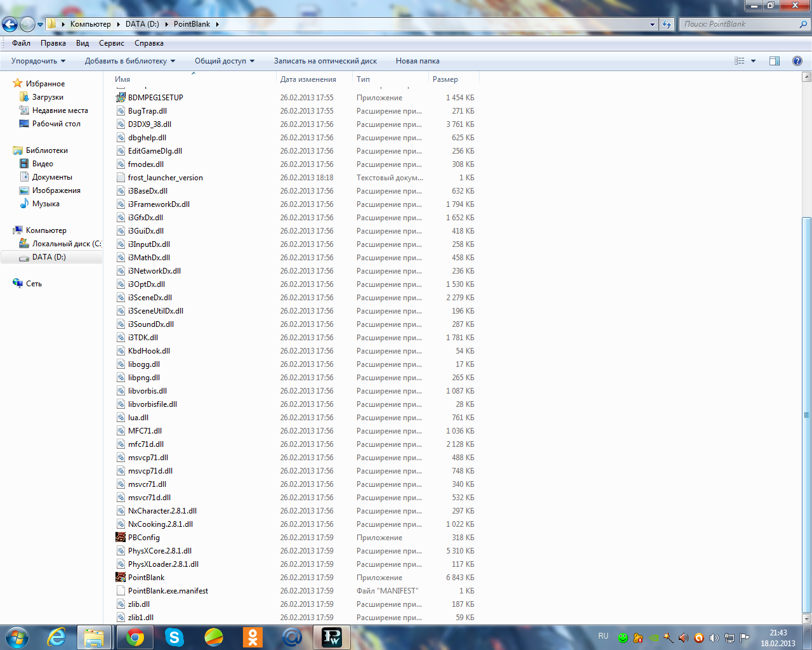Open Odnoklassniki from the taskbar

point(252,637)
